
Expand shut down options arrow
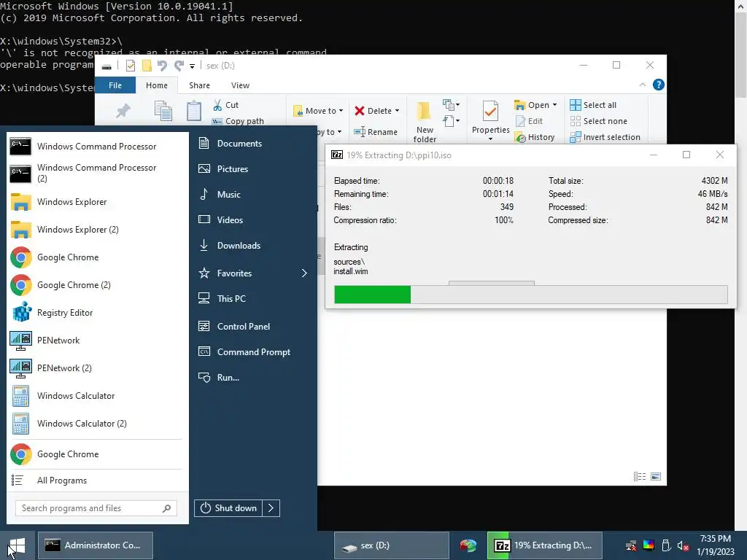point(271,508)
